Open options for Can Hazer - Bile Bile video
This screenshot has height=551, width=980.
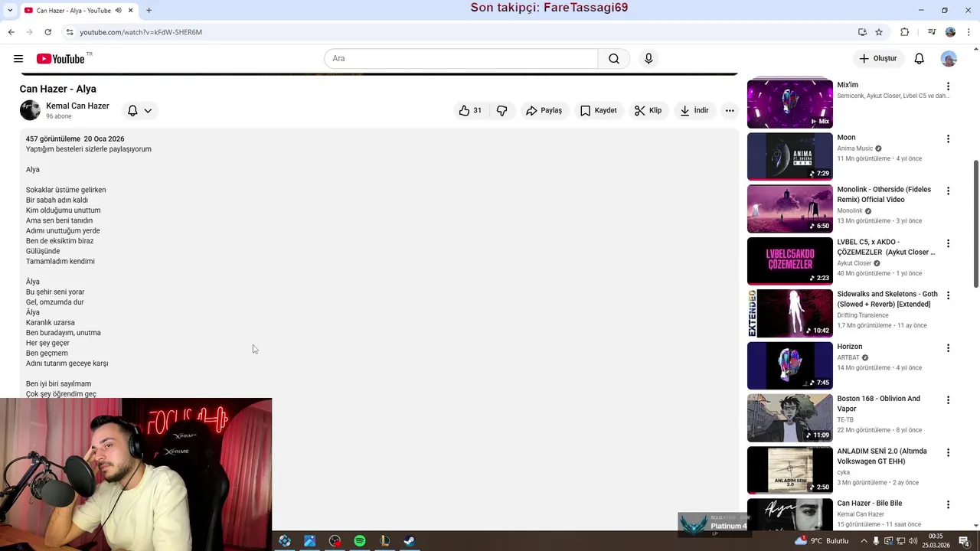(x=948, y=505)
